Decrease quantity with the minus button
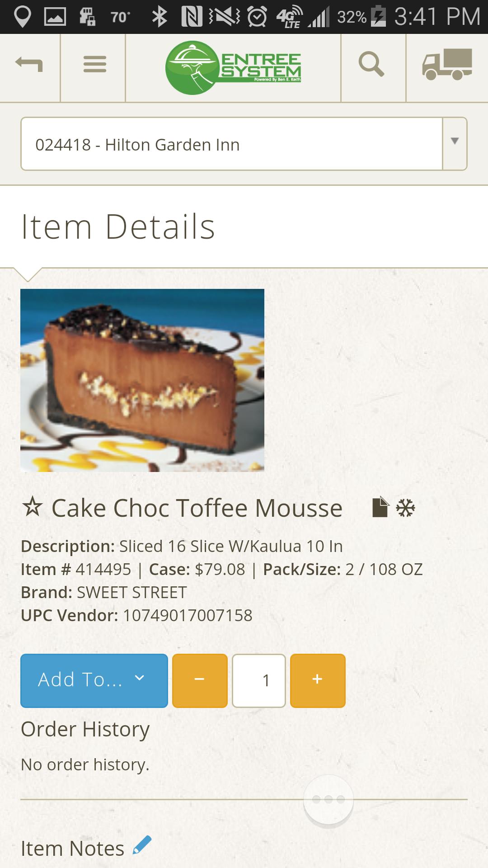Image resolution: width=488 pixels, height=868 pixels. tap(200, 680)
